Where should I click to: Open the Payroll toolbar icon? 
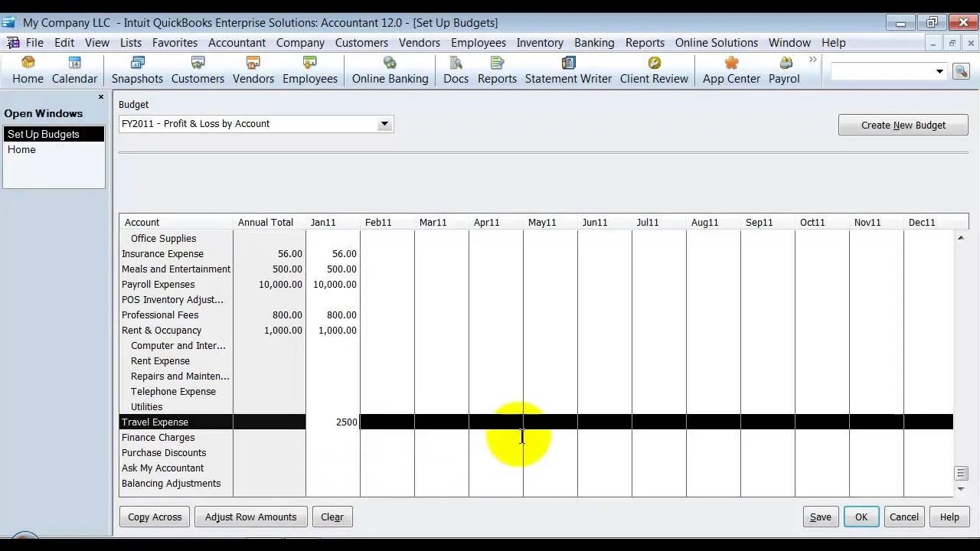coord(784,70)
